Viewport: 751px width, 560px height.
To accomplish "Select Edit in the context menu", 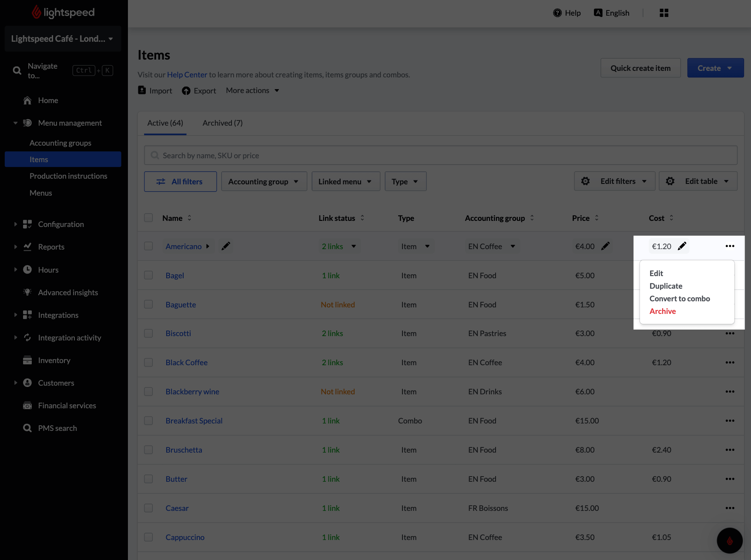I will pos(656,273).
